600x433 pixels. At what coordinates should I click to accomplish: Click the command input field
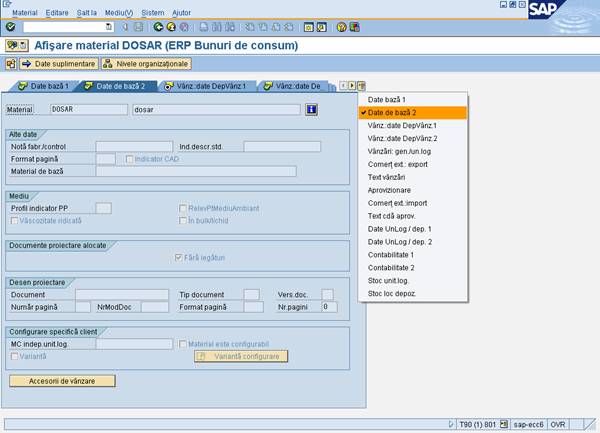tap(65, 27)
